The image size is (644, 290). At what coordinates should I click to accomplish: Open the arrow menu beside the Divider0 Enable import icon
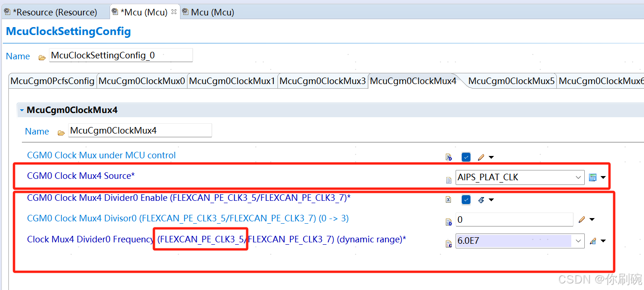pyautogui.click(x=491, y=200)
